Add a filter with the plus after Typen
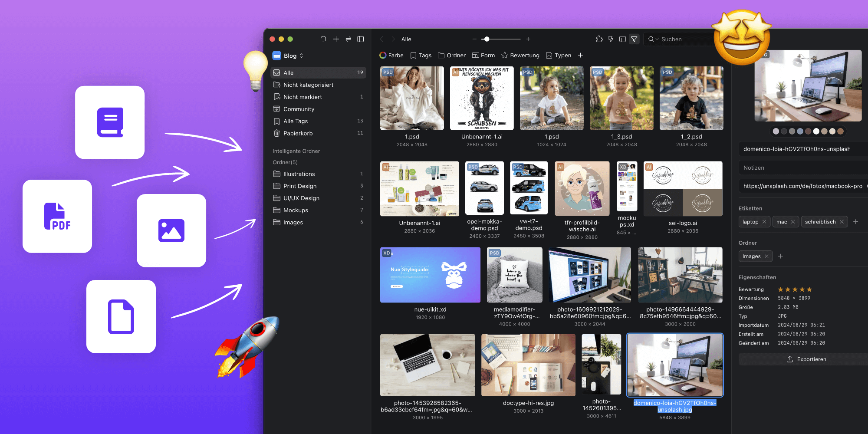Viewport: 868px width, 434px height. pyautogui.click(x=580, y=55)
